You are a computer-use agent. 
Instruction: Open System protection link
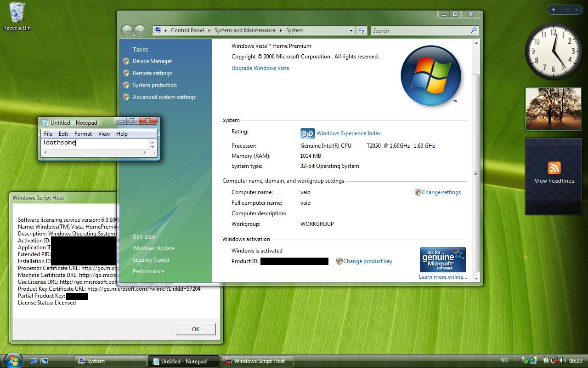(155, 85)
